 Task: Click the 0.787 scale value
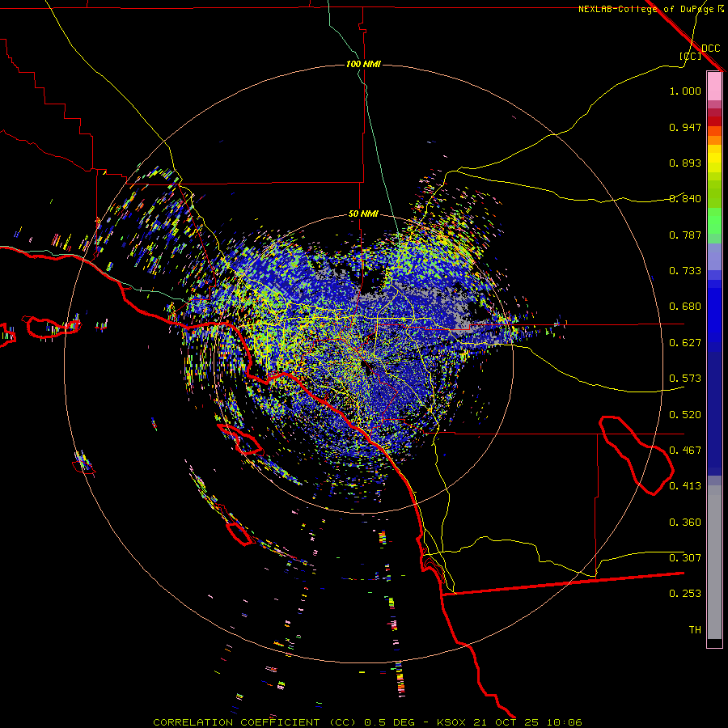685,235
